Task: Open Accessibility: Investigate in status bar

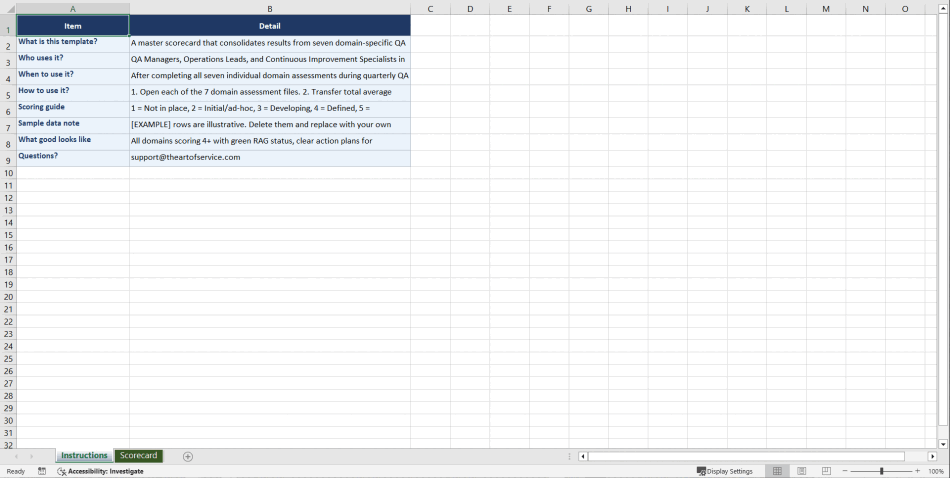Action: [x=100, y=471]
